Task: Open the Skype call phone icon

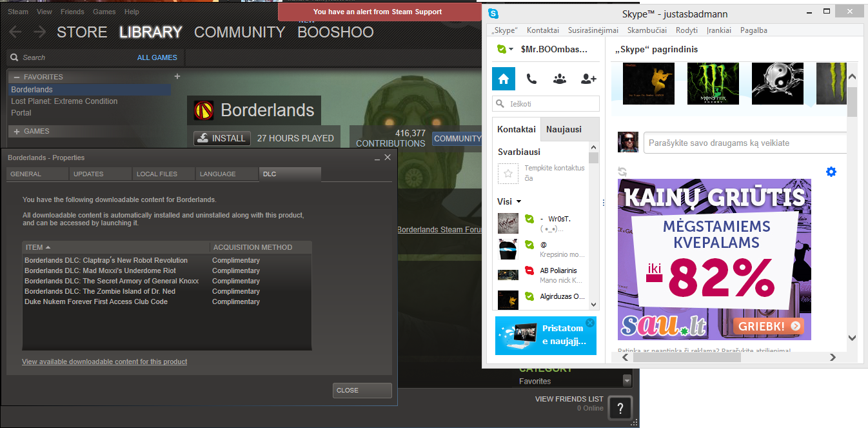Action: point(531,79)
